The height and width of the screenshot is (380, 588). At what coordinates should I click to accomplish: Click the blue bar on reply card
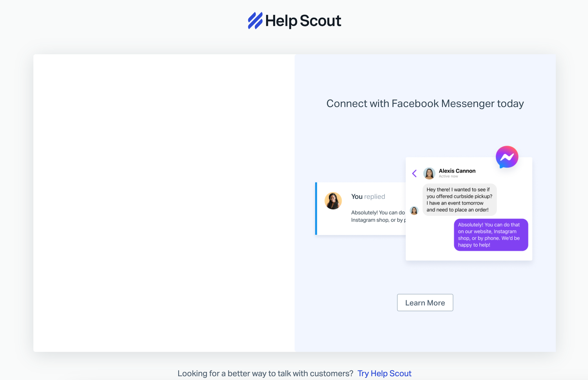tap(316, 209)
